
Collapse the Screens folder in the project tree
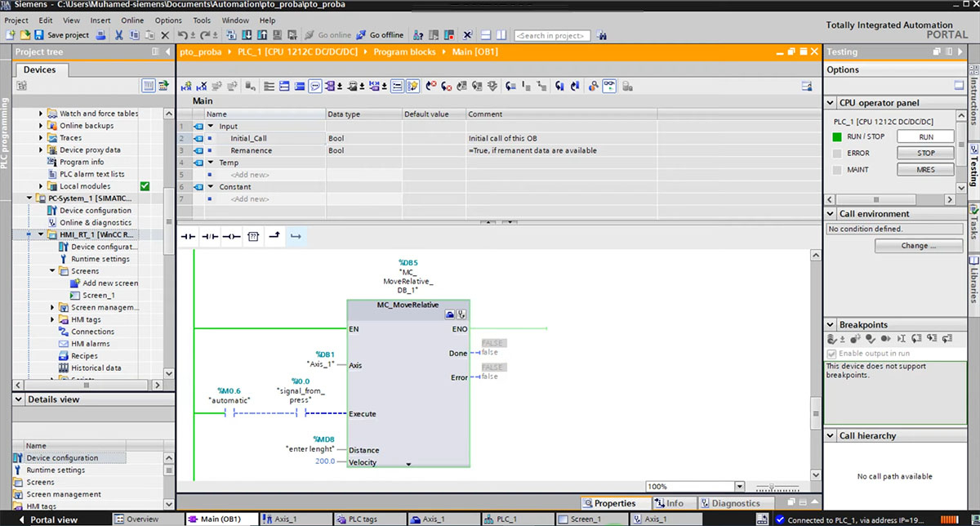[x=53, y=271]
